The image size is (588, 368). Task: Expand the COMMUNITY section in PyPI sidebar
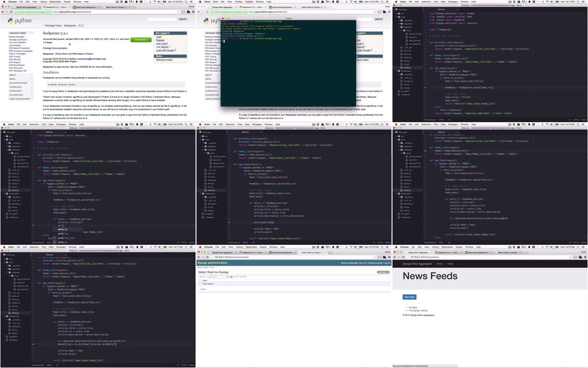(x=20, y=91)
